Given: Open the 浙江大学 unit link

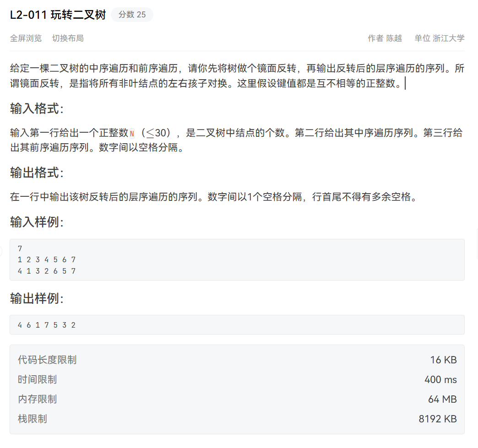Looking at the screenshot, I should click(448, 38).
